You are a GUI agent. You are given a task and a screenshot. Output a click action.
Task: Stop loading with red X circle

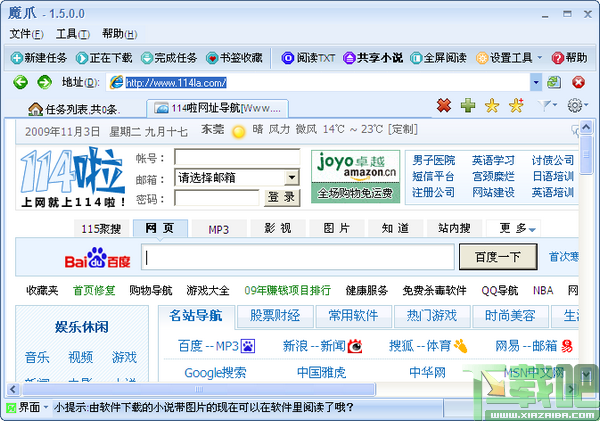click(578, 82)
